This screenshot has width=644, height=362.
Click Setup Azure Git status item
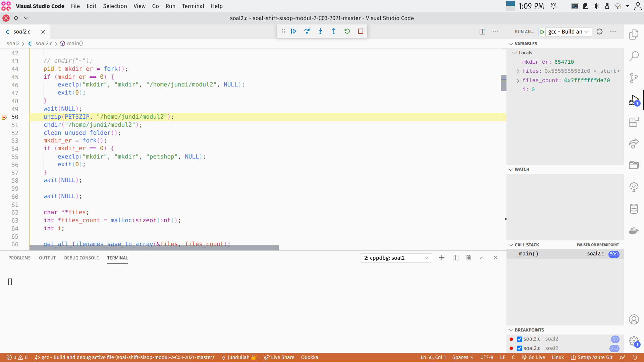click(x=592, y=357)
